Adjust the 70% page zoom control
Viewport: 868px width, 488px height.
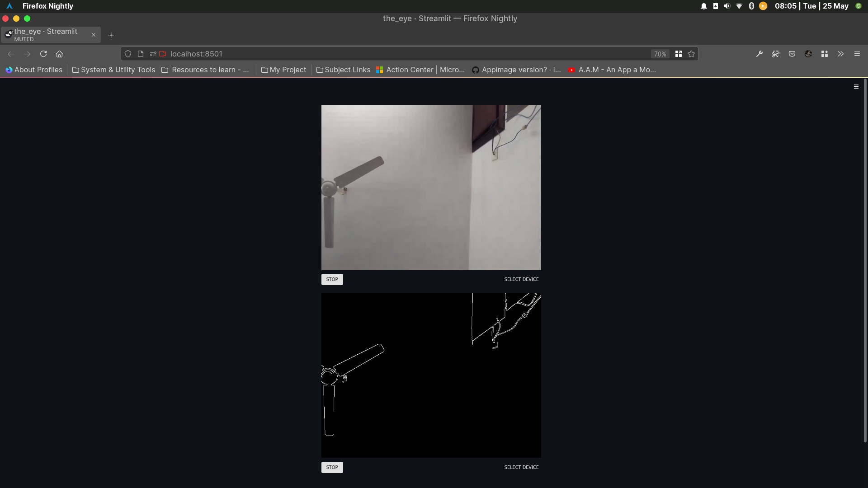pos(660,54)
